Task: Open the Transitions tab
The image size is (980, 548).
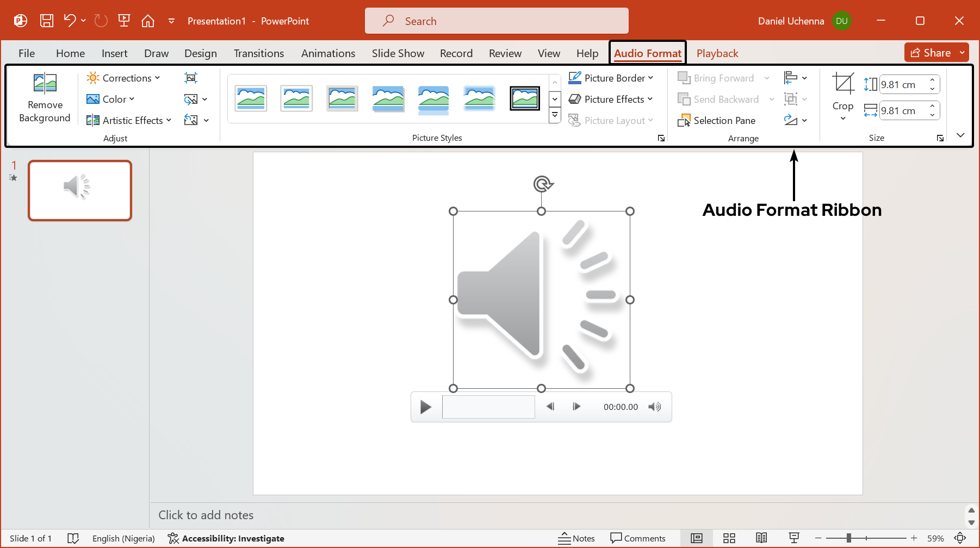Action: tap(259, 53)
